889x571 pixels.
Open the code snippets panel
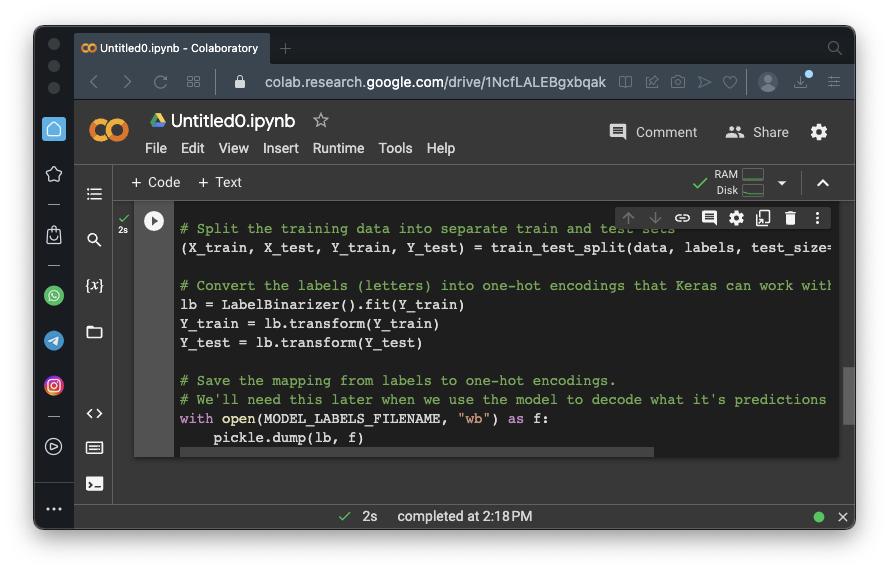pos(94,413)
